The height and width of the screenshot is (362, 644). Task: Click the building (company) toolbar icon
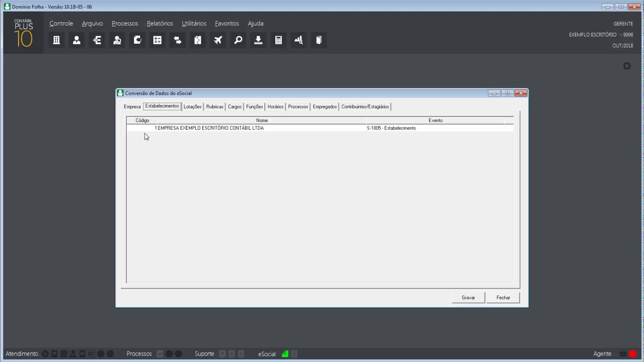pyautogui.click(x=56, y=40)
